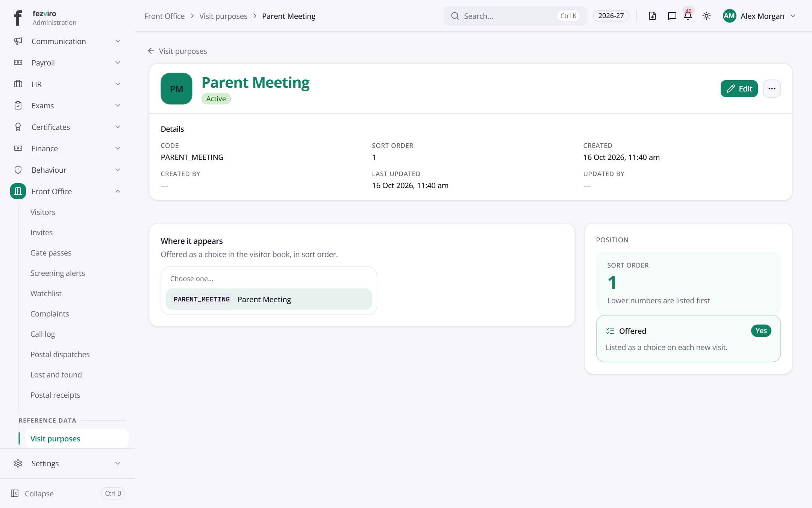Click the HR briefcase icon
This screenshot has height=508, width=812.
click(x=18, y=84)
